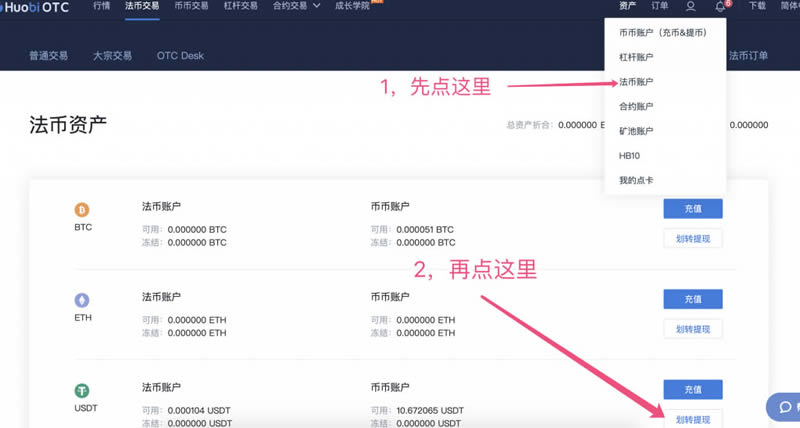The image size is (800, 428).
Task: Click the Huobi OTC logo
Action: point(35,6)
